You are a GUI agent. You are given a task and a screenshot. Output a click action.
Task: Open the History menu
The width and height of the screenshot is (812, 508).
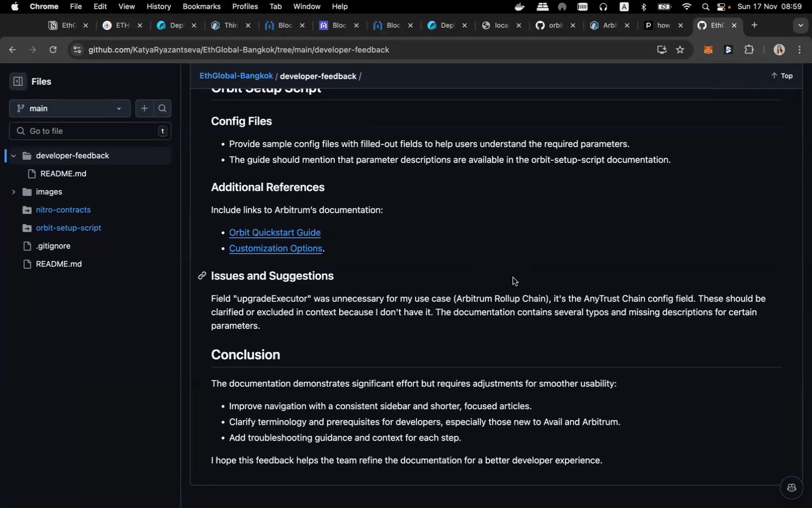[x=158, y=7]
